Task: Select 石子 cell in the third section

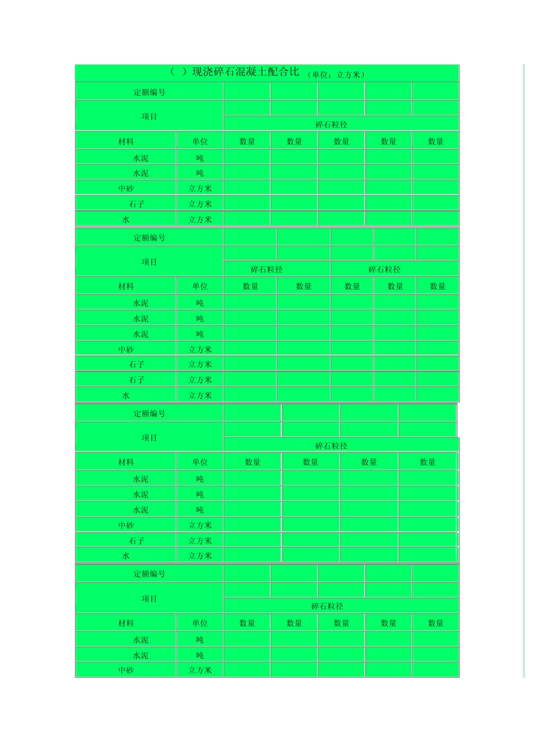Action: [137, 541]
